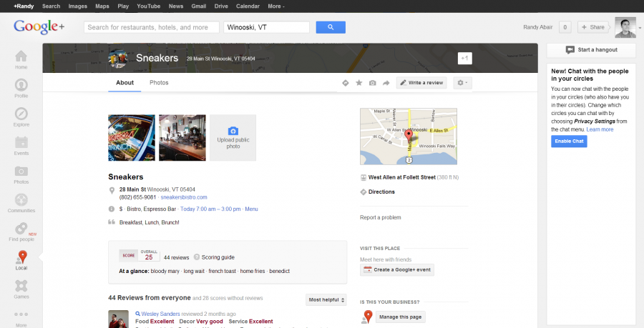Open the More dots in sidebar
The width and height of the screenshot is (644, 328).
[21, 314]
